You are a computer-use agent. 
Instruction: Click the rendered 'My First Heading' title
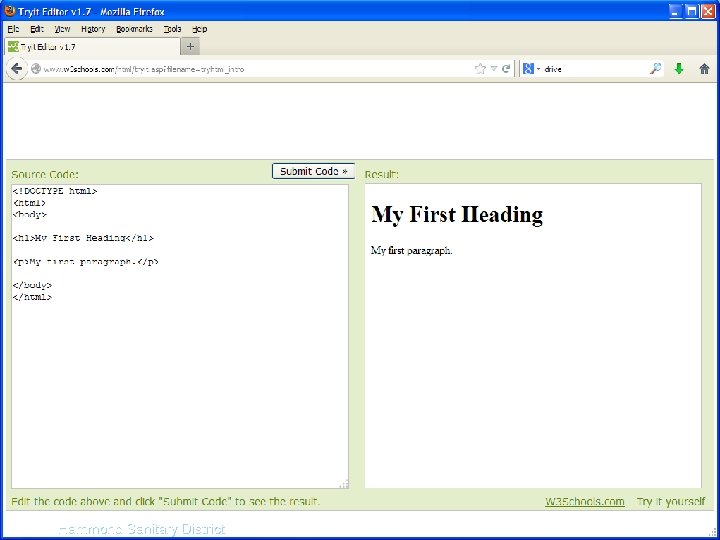(x=457, y=214)
